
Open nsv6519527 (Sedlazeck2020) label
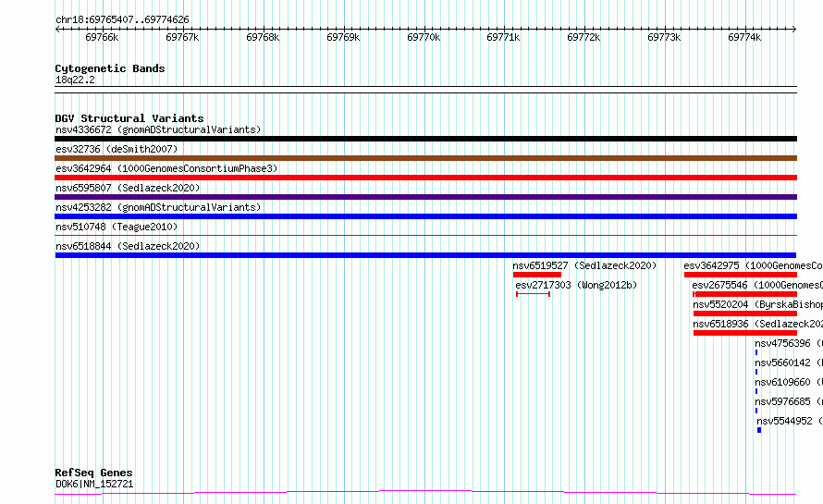tap(584, 265)
